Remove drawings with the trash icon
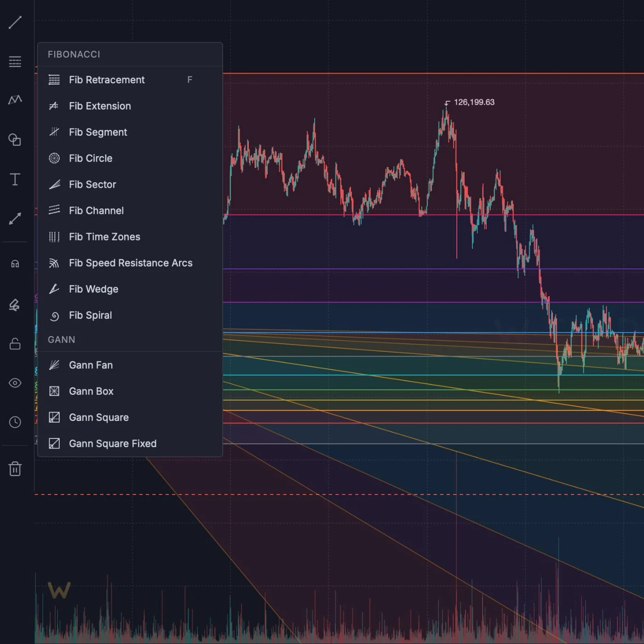This screenshot has height=644, width=644. coord(15,469)
